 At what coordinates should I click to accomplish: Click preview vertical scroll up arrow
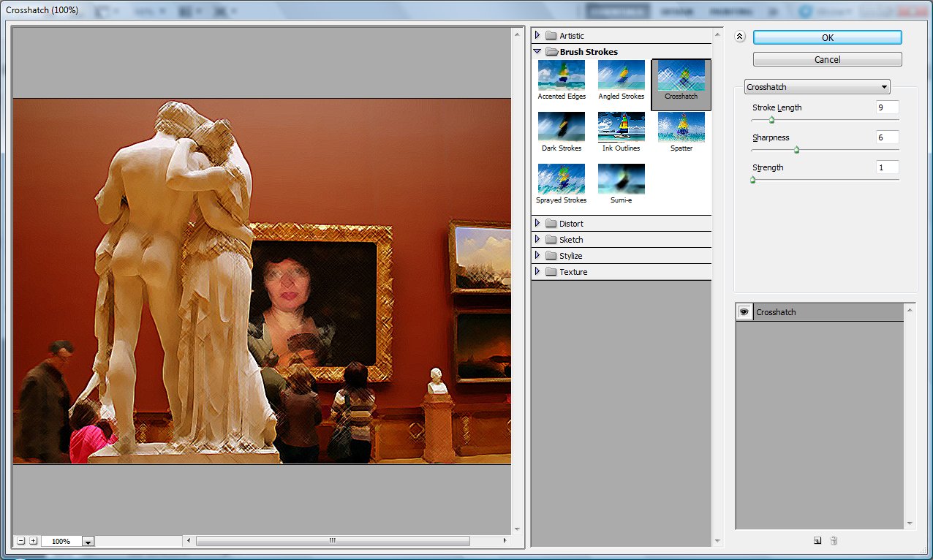517,34
